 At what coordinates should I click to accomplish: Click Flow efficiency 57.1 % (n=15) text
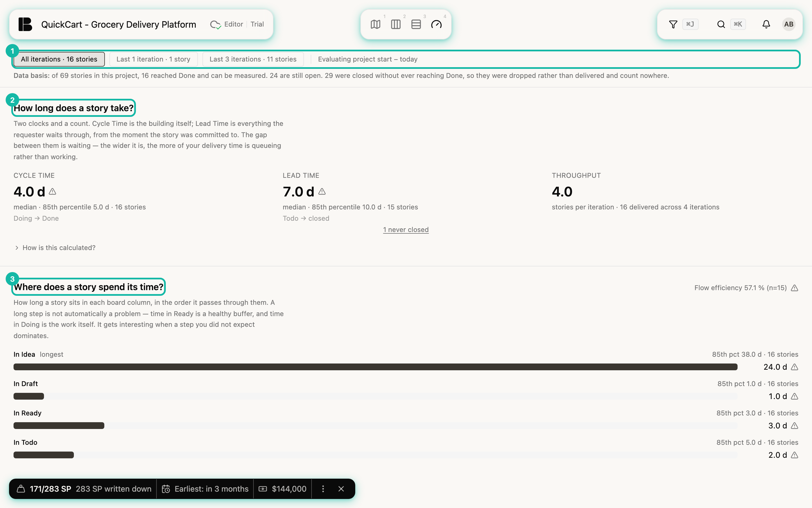[740, 288]
